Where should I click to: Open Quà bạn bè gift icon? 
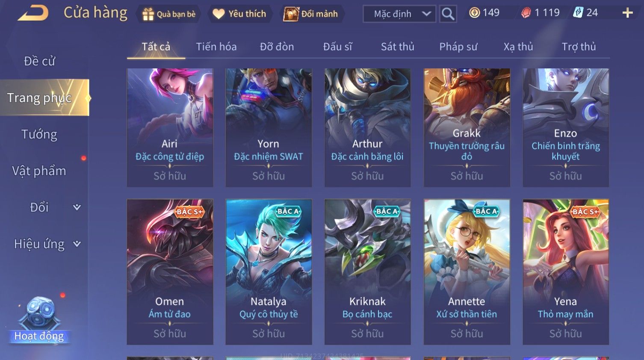click(148, 14)
